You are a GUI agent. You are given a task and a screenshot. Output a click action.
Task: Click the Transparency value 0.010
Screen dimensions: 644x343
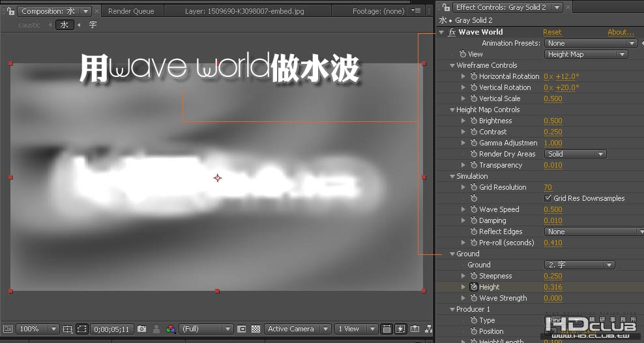[x=553, y=165]
